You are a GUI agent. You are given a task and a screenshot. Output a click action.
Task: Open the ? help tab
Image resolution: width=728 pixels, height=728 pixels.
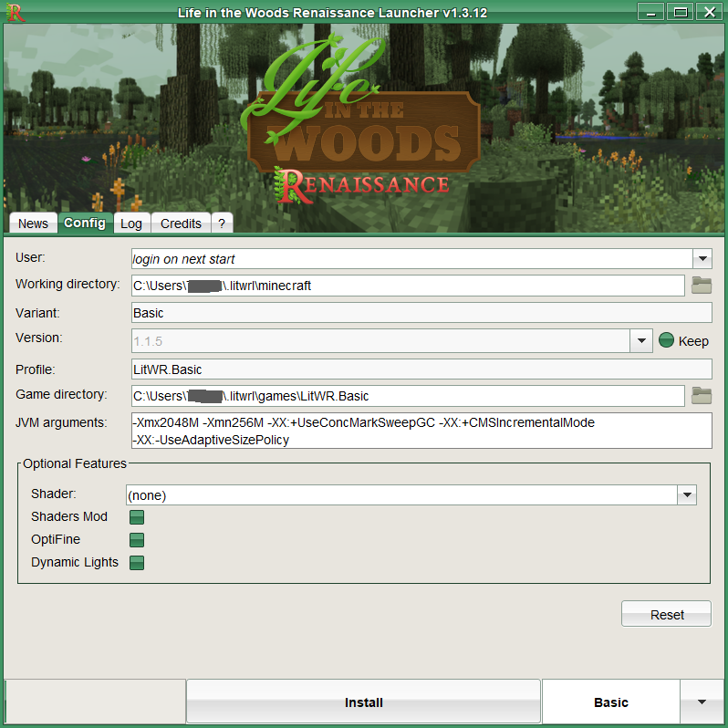[222, 224]
